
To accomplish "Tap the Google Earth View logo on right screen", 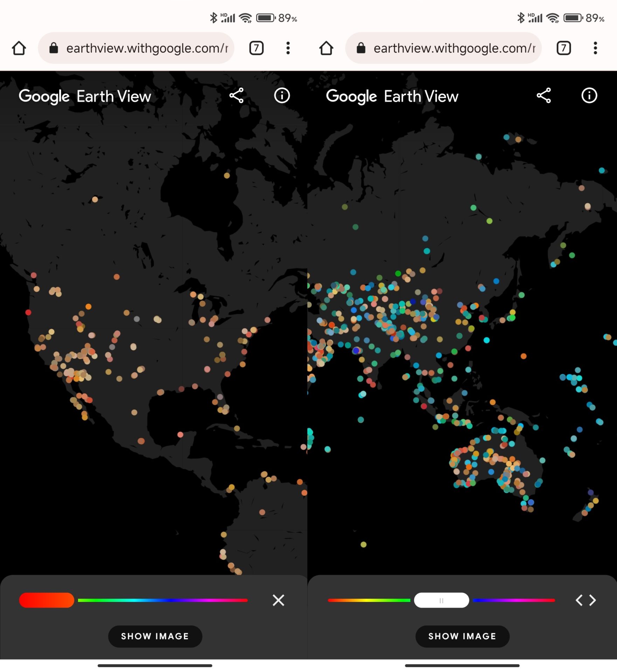I will pyautogui.click(x=392, y=96).
